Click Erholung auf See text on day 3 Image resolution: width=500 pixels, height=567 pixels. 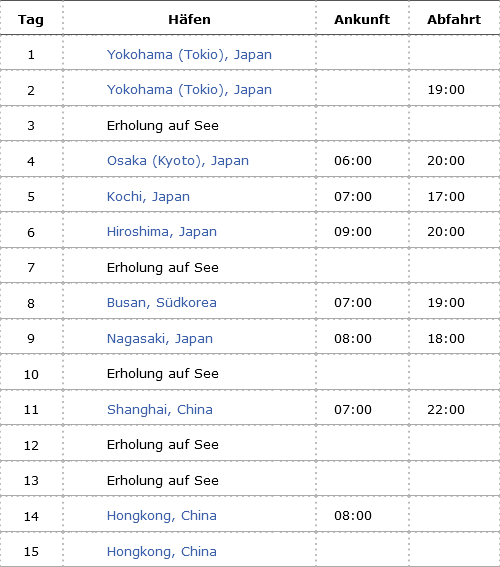(x=163, y=125)
